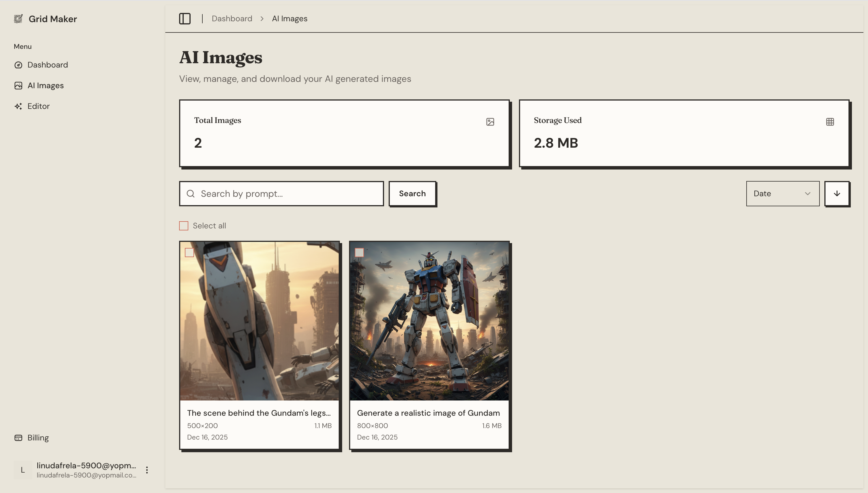Open the Date sort dropdown
868x493 pixels.
click(x=782, y=193)
